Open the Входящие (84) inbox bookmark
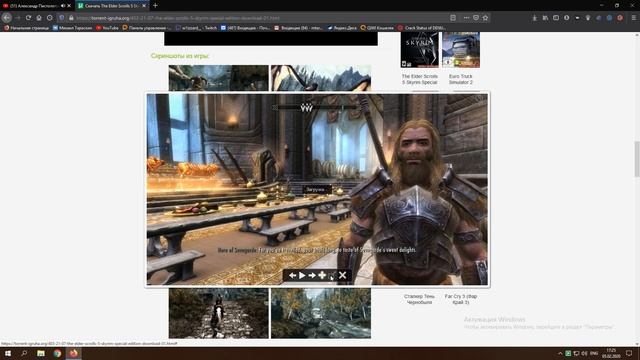This screenshot has width=640, height=360. 298,28
